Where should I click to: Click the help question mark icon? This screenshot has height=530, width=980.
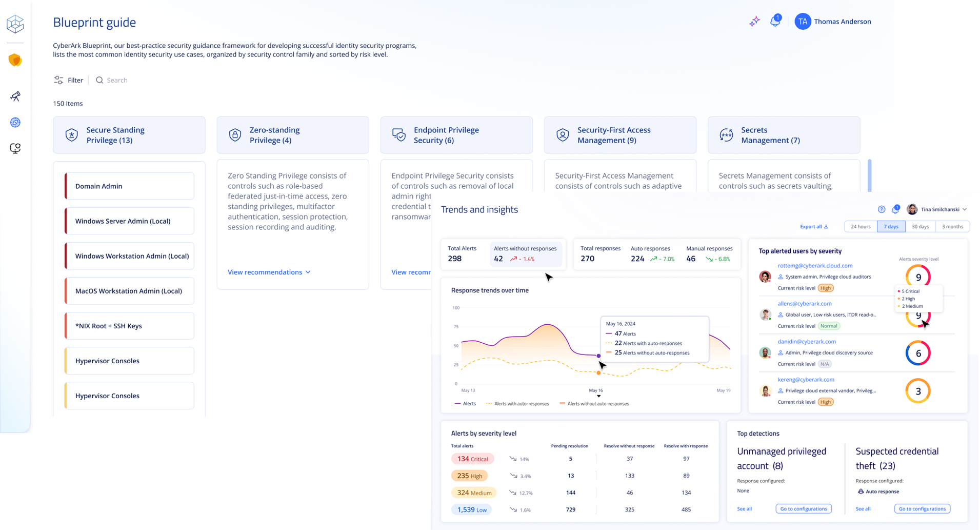[882, 209]
